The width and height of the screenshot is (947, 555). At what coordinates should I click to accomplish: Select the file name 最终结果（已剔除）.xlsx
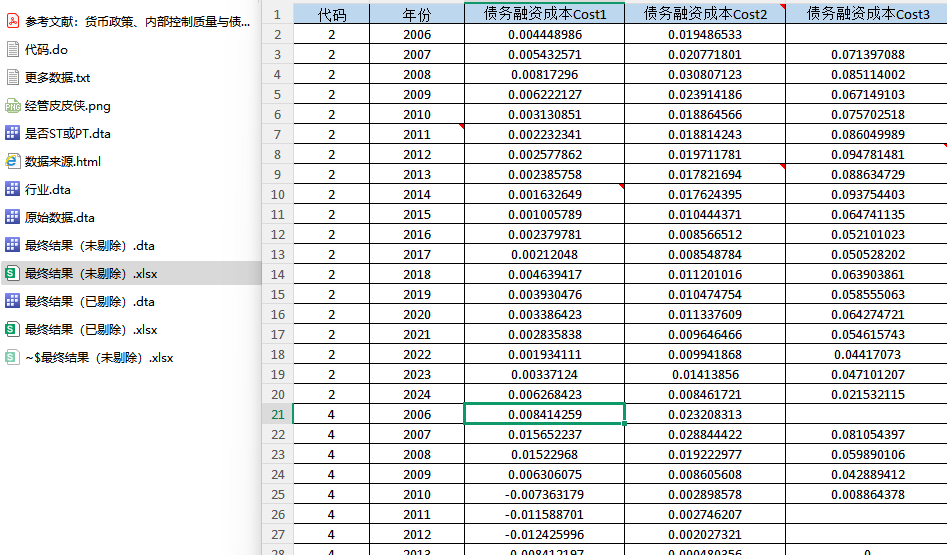point(91,329)
